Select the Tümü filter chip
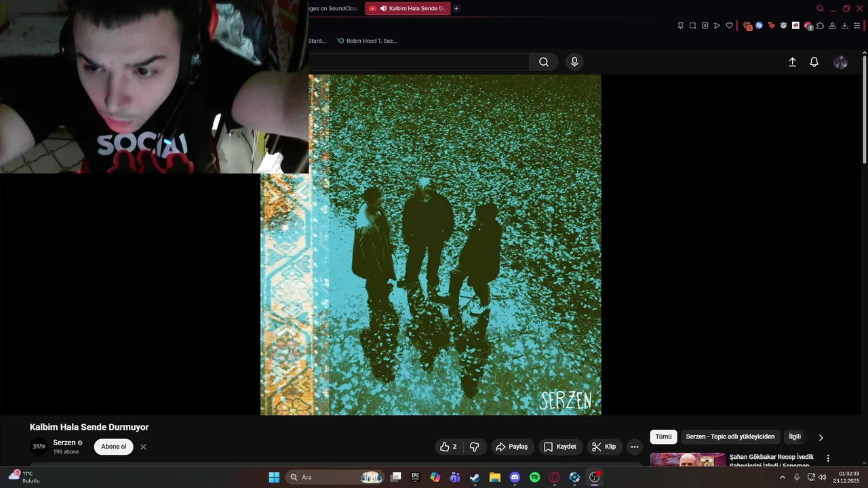 663,437
